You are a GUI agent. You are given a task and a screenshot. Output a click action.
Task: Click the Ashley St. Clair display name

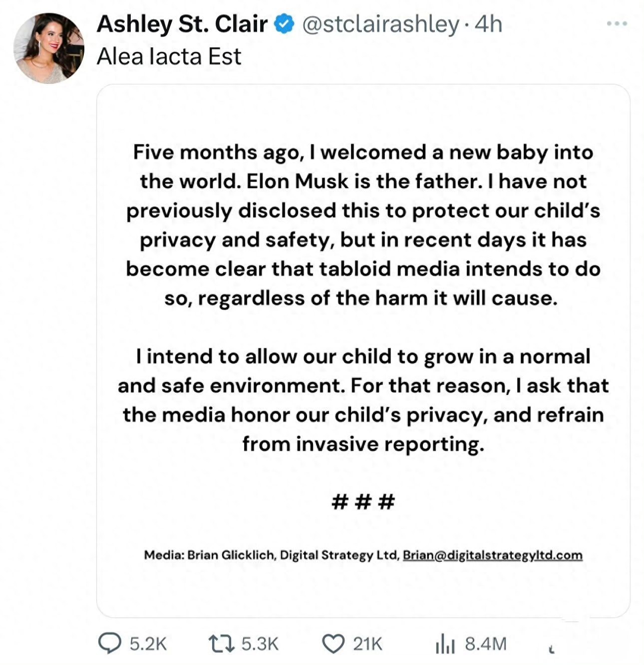click(x=182, y=24)
